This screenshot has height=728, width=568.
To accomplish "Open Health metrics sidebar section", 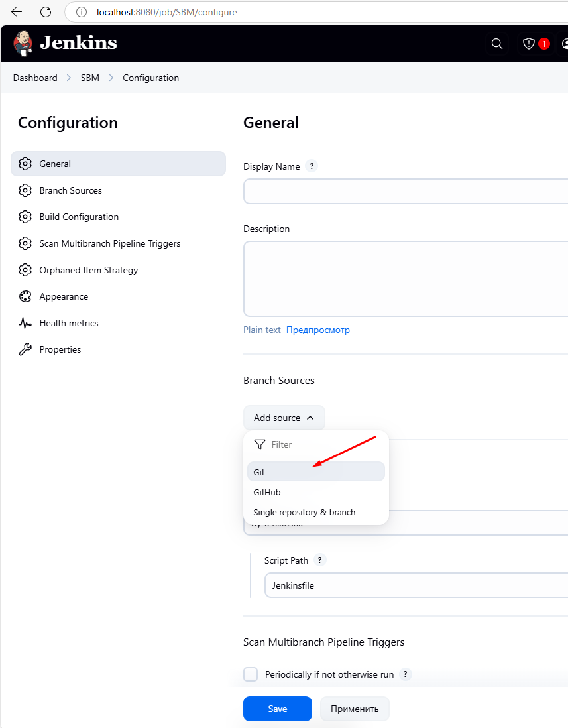I will (68, 323).
